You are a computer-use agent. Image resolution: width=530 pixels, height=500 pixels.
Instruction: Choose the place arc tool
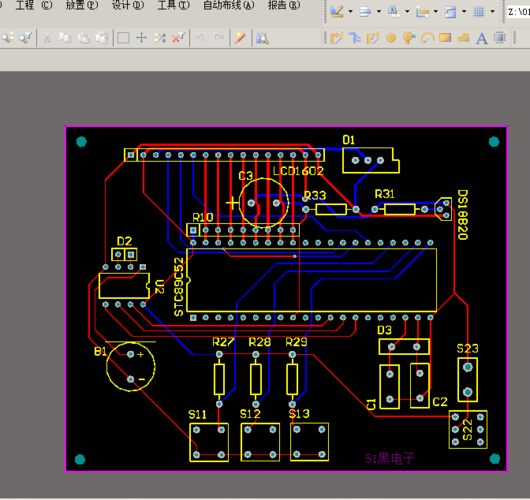coord(428,38)
